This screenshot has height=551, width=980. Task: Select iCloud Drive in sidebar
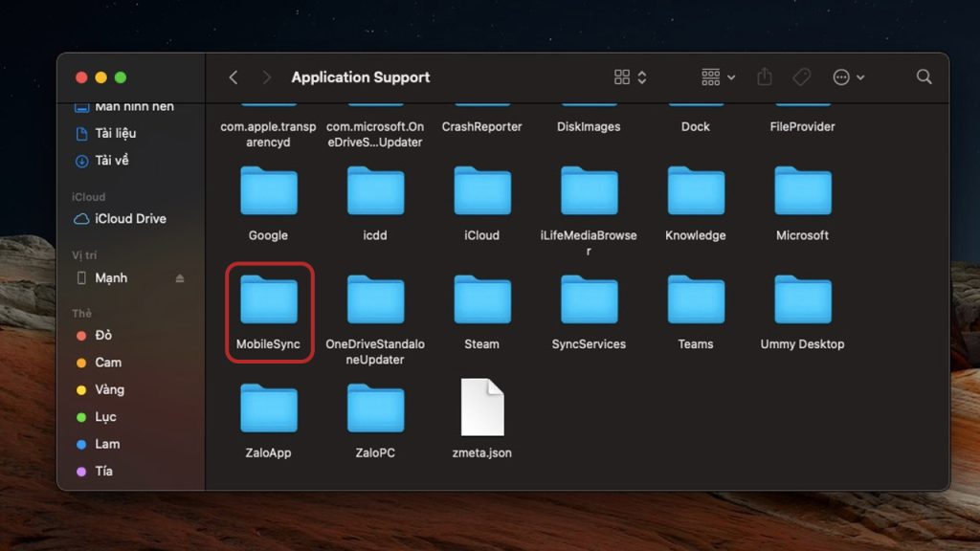coord(129,219)
